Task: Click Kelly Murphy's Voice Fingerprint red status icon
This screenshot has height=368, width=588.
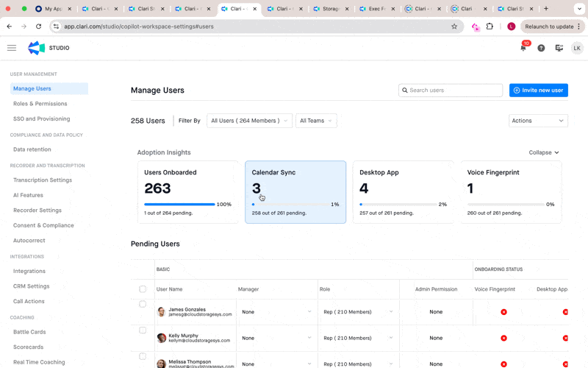Action: pyautogui.click(x=503, y=338)
